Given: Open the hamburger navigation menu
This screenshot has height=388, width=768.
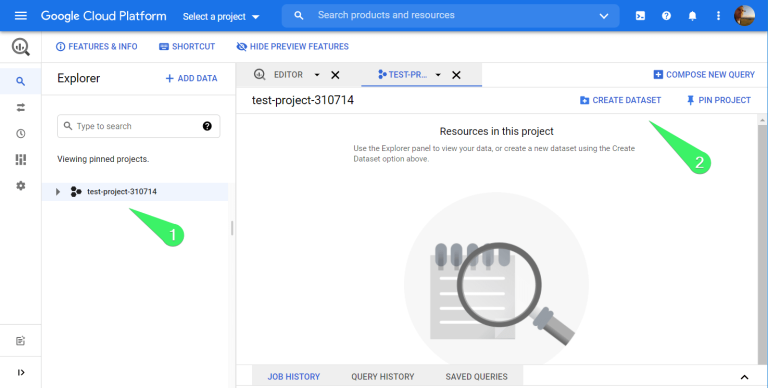Looking at the screenshot, I should [21, 16].
